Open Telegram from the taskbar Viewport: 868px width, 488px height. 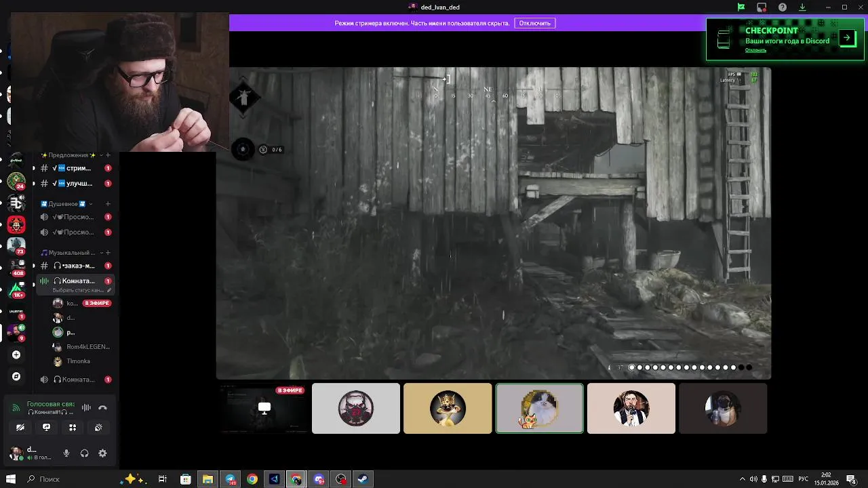(230, 479)
